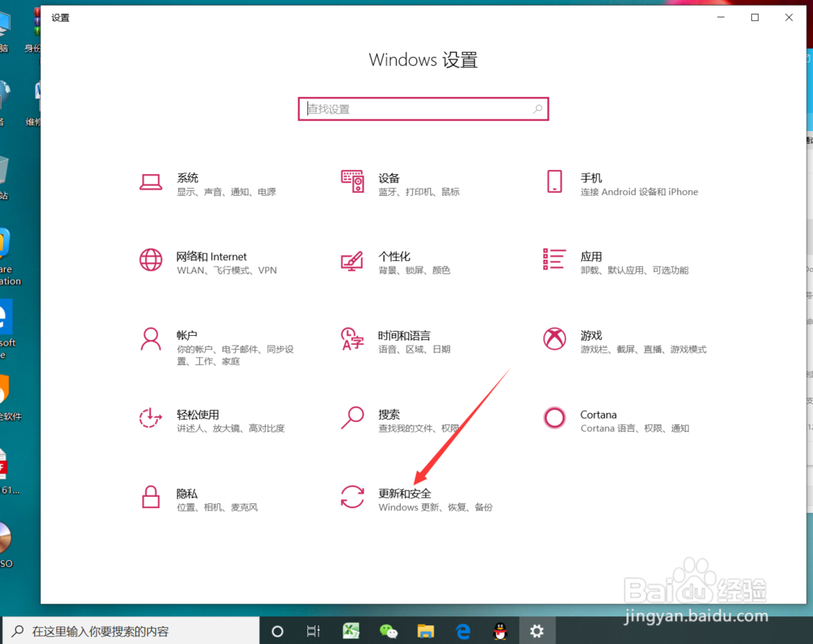The width and height of the screenshot is (813, 644).
Task: Open the 个性化 personalization brush icon
Action: click(352, 260)
